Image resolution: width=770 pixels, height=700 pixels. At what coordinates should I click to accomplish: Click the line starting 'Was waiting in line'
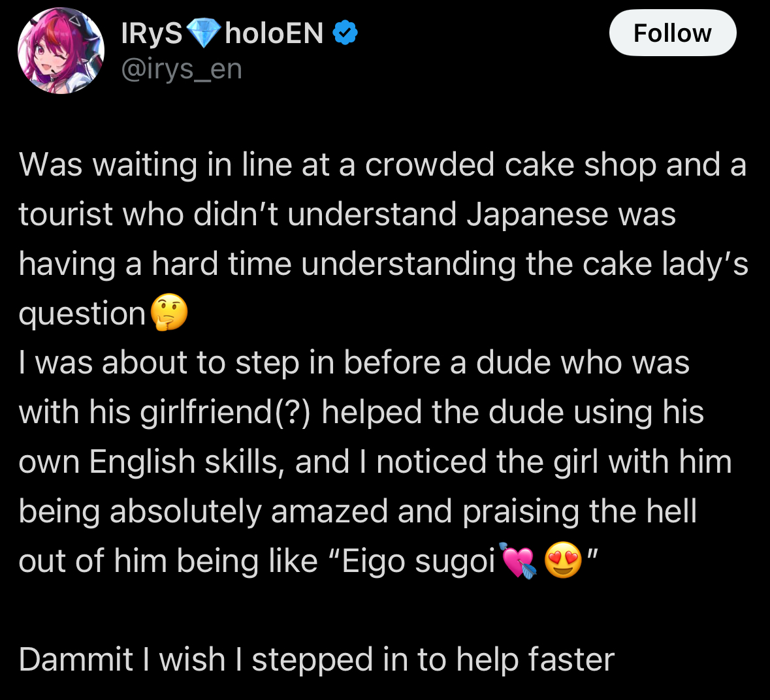(383, 165)
